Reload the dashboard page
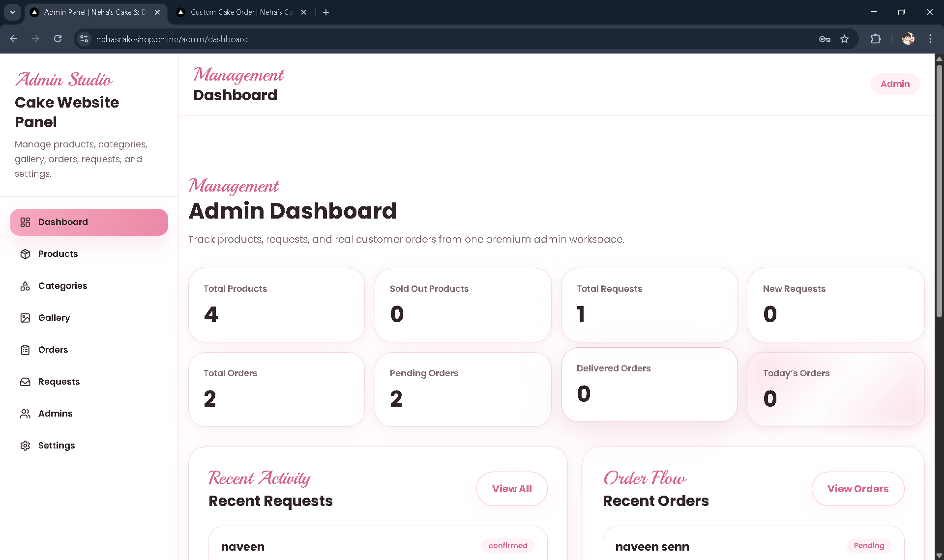This screenshot has width=944, height=560. coord(58,39)
